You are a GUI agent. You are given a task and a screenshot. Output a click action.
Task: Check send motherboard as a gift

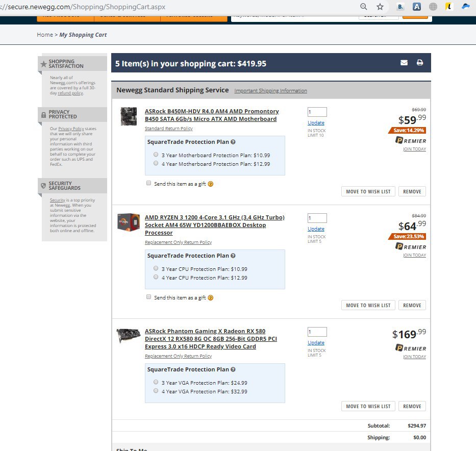[149, 183]
